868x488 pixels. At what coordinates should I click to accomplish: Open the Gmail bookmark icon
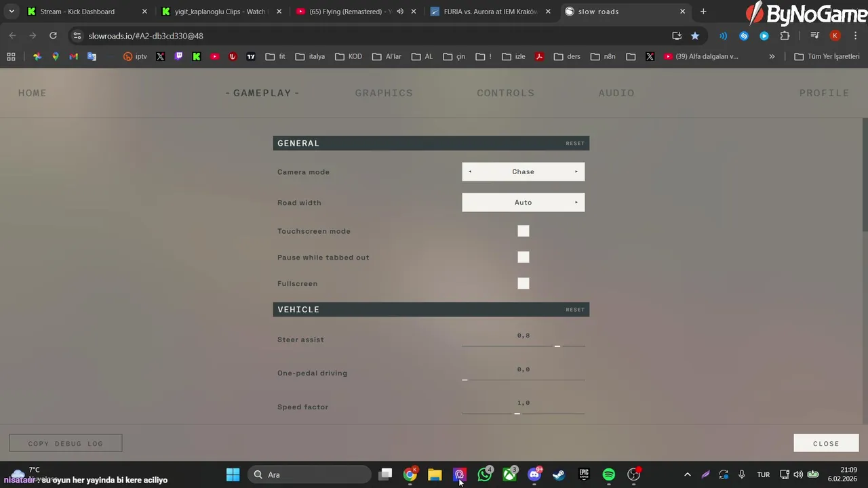point(74,57)
